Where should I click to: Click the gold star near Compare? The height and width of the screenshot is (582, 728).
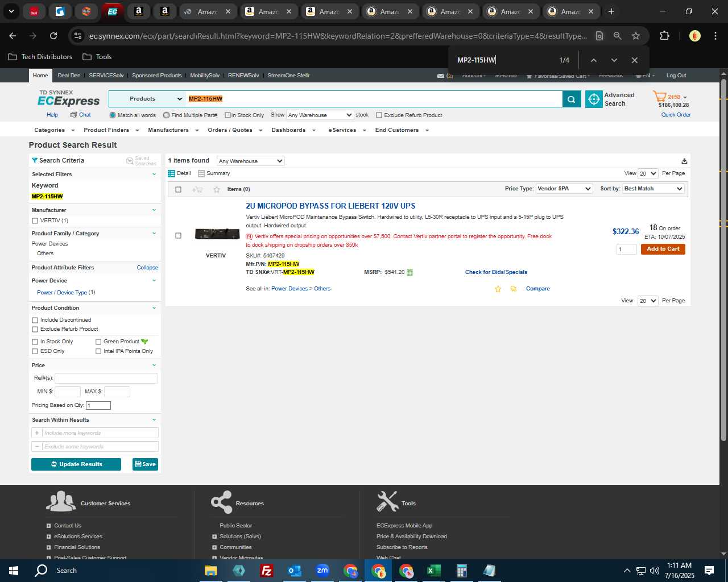498,289
